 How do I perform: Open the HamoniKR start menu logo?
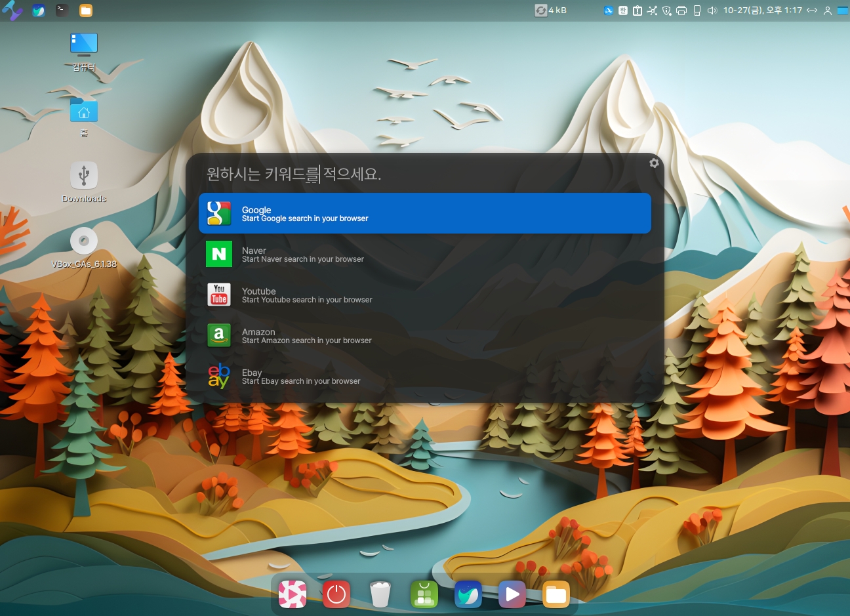tap(12, 10)
